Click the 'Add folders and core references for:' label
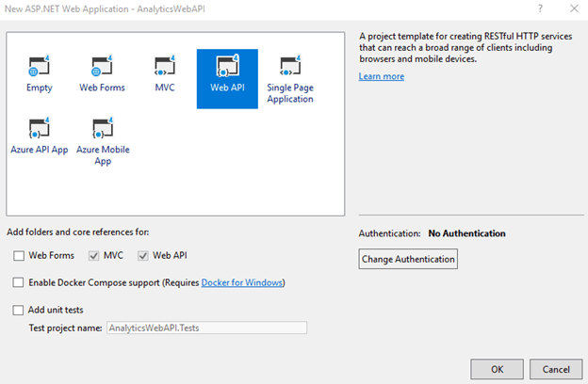 [77, 232]
